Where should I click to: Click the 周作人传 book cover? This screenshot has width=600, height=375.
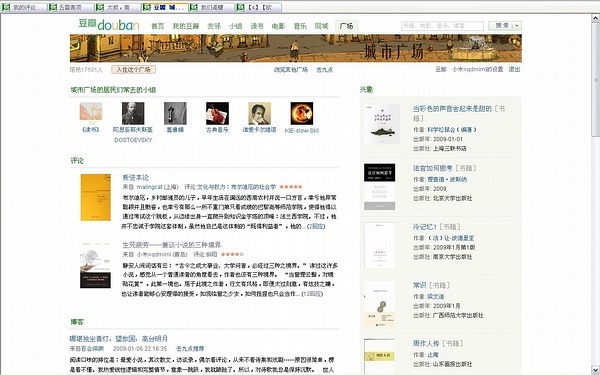click(380, 356)
